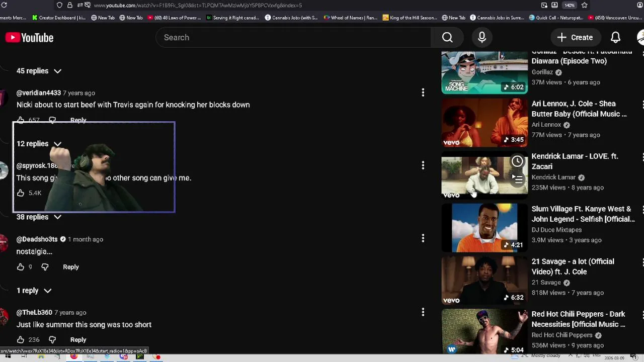Like the nostalgia comment

click(21, 267)
